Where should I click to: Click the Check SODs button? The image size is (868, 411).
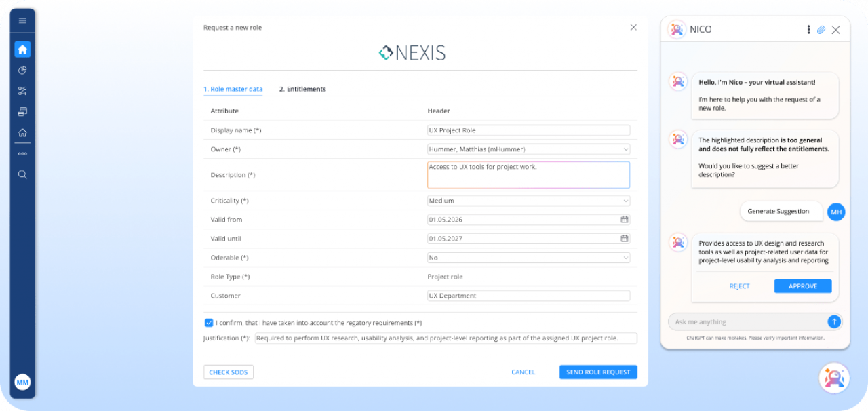[x=228, y=372]
